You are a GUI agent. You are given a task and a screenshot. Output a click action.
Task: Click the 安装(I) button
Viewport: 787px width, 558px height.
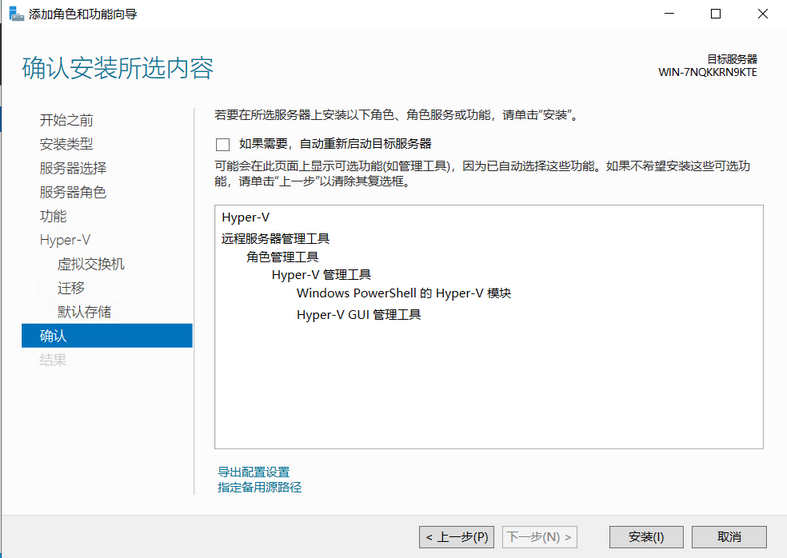pos(646,537)
